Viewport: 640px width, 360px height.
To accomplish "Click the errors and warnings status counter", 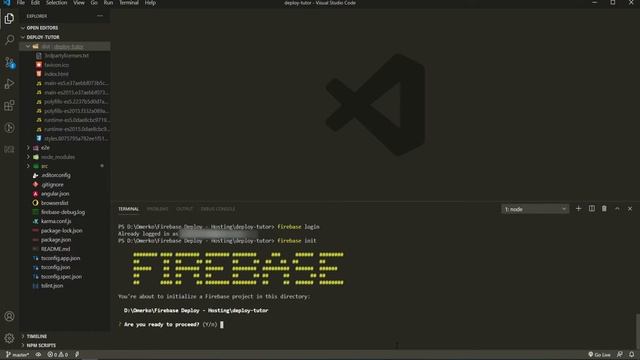I will tap(58, 355).
